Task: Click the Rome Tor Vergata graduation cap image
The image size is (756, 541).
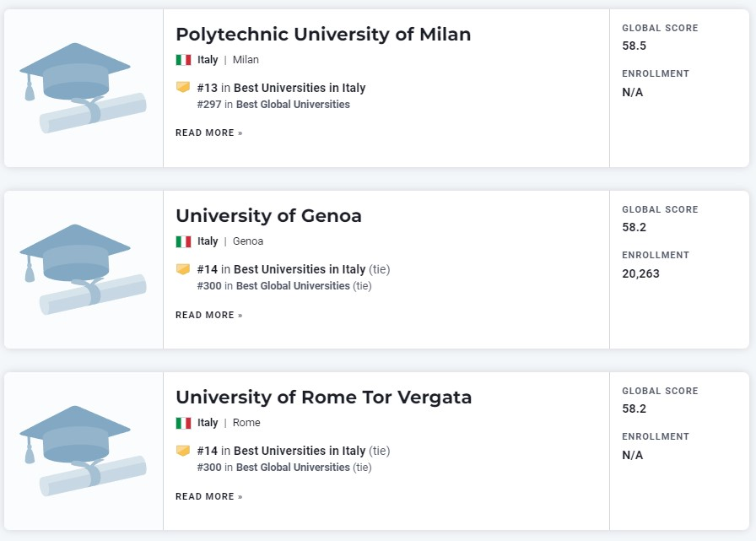Action: point(83,451)
